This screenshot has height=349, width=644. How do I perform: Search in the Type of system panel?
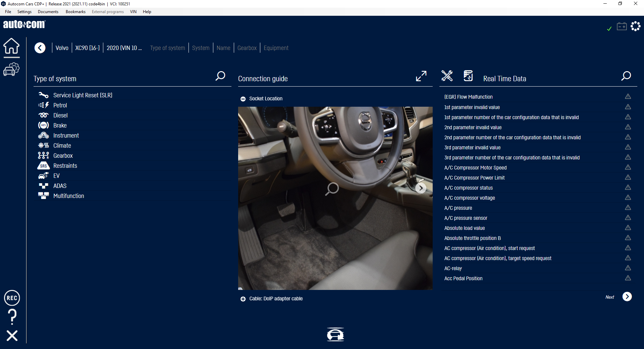click(x=220, y=76)
